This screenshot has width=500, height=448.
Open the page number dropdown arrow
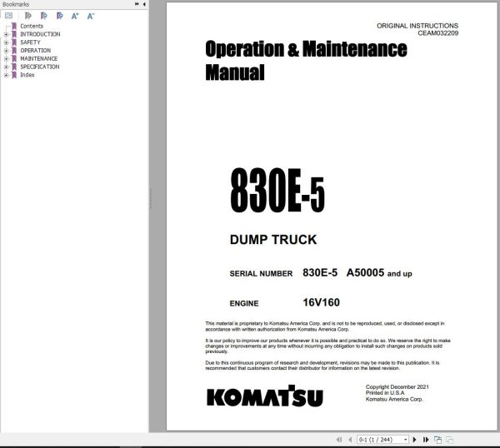point(405,440)
